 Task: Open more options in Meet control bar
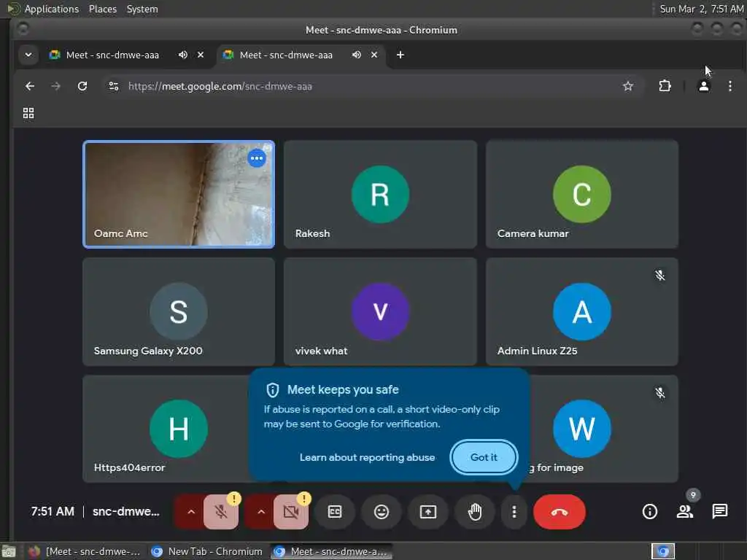point(514,512)
